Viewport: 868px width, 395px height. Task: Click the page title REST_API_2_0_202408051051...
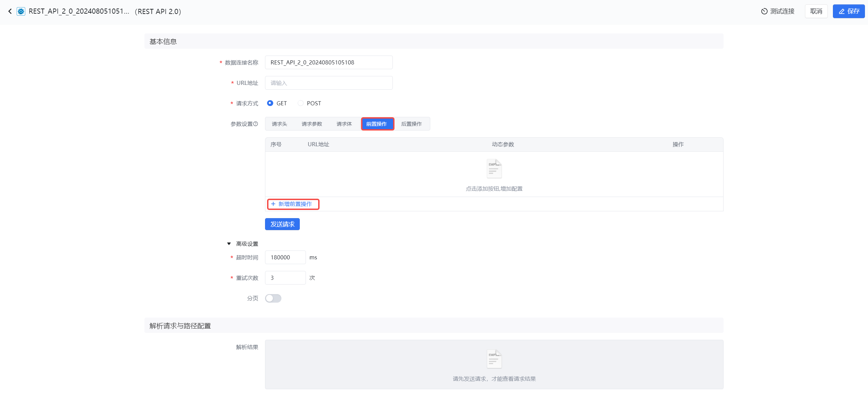[x=79, y=11]
